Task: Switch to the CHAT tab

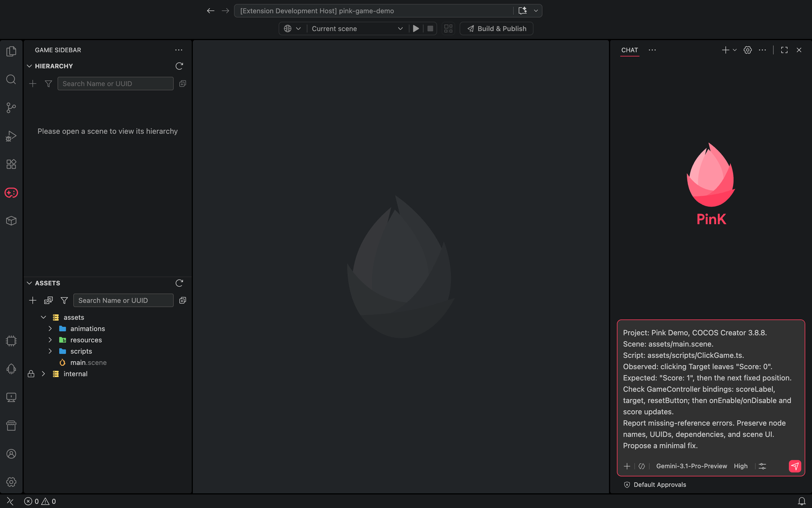Action: [630, 50]
